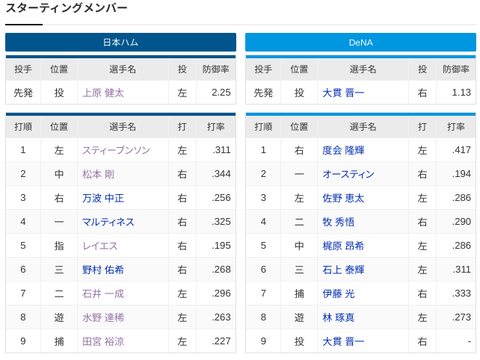Click batting average .194
This screenshot has width=480, height=360.
[461, 174]
